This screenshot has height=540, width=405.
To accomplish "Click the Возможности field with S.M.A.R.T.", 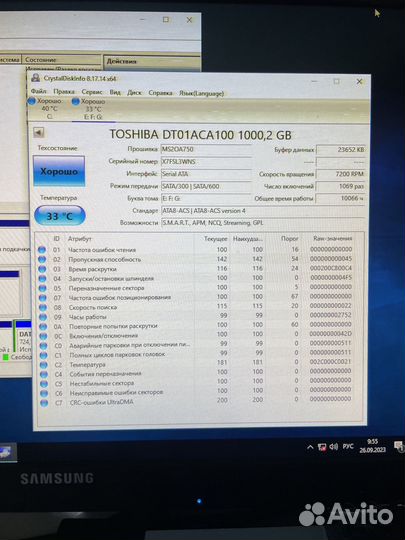I will click(263, 223).
